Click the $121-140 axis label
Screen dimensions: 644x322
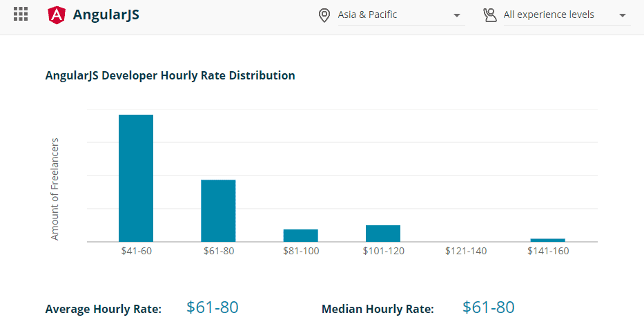click(466, 251)
